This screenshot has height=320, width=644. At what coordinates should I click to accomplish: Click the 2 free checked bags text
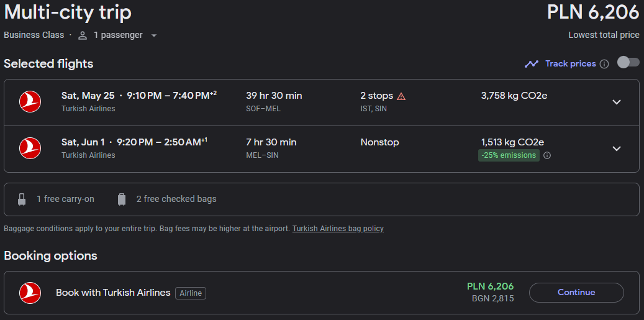(x=176, y=199)
